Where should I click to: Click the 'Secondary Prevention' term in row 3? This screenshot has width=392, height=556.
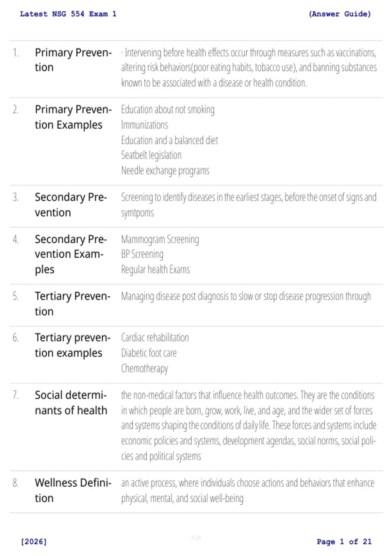tap(71, 205)
